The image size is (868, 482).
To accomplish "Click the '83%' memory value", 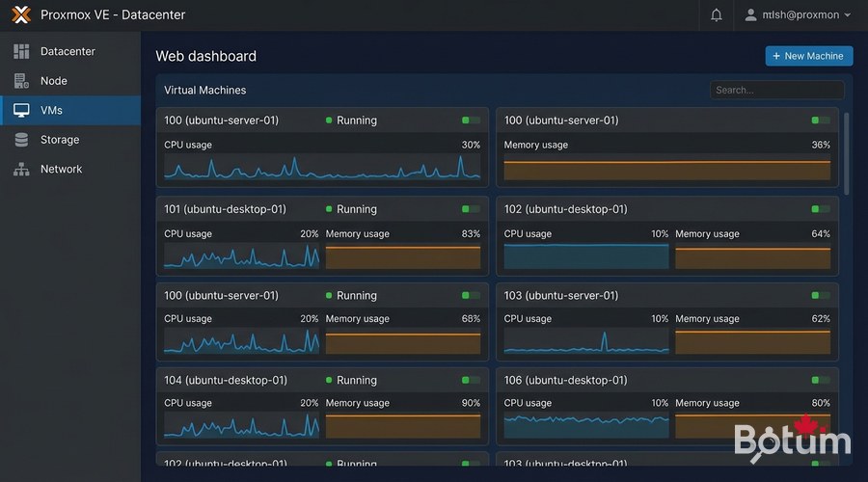I will pos(471,233).
